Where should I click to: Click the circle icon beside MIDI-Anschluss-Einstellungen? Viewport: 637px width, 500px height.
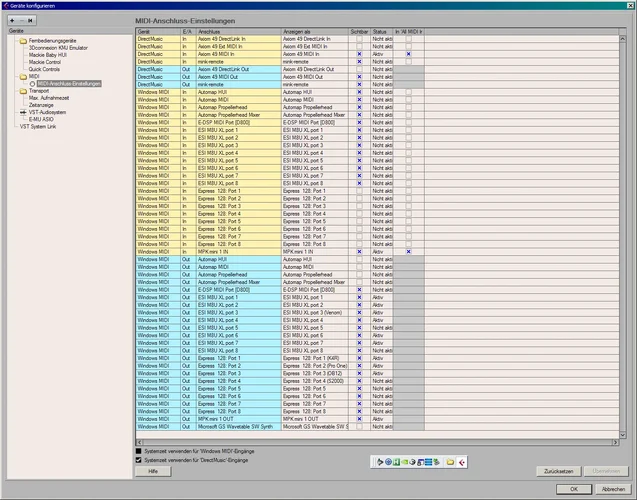[32, 84]
